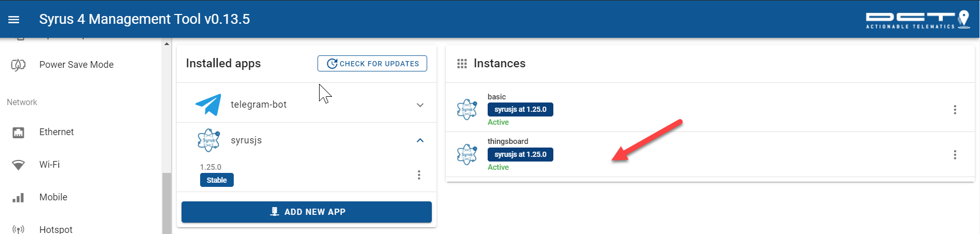The height and width of the screenshot is (234, 980).
Task: Open the Wi-Fi settings page
Action: point(49,165)
